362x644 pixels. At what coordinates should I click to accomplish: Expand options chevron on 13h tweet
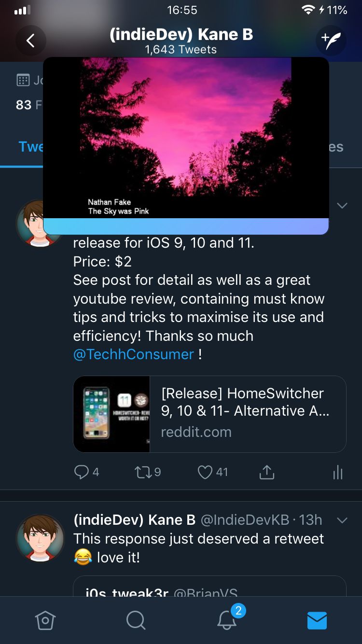(x=342, y=520)
